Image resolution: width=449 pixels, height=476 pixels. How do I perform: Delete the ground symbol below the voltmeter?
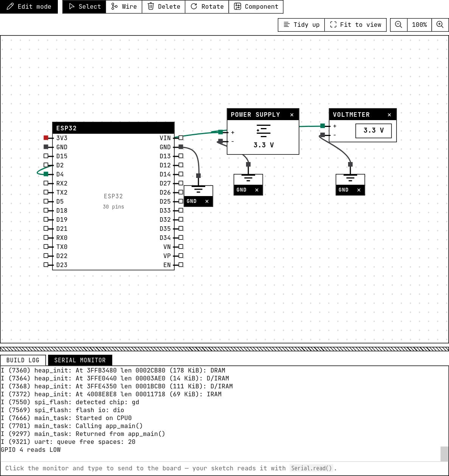(359, 190)
